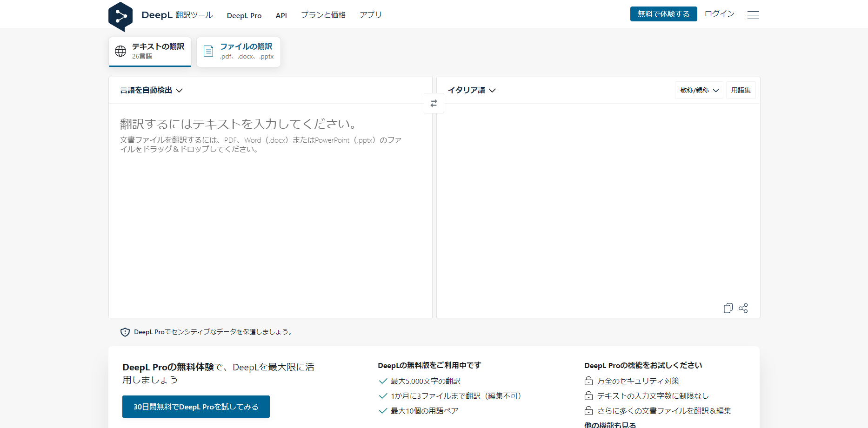Click the checkmark beside 1か月に3ファイルまで翻訳
Image resolution: width=868 pixels, height=428 pixels.
coord(383,396)
